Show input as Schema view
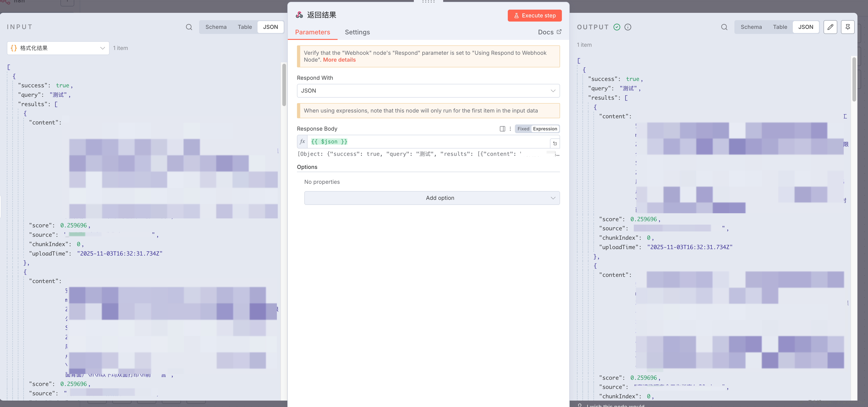Image resolution: width=868 pixels, height=407 pixels. 216,27
